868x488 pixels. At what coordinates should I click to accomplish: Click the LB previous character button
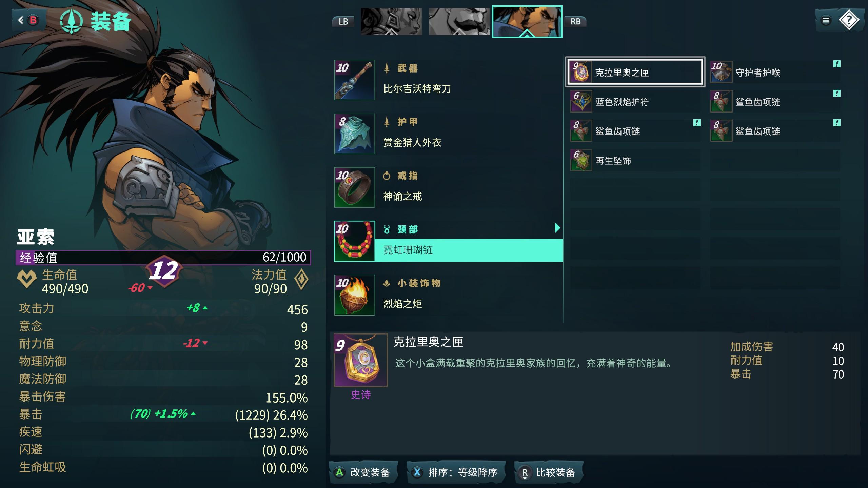point(343,22)
